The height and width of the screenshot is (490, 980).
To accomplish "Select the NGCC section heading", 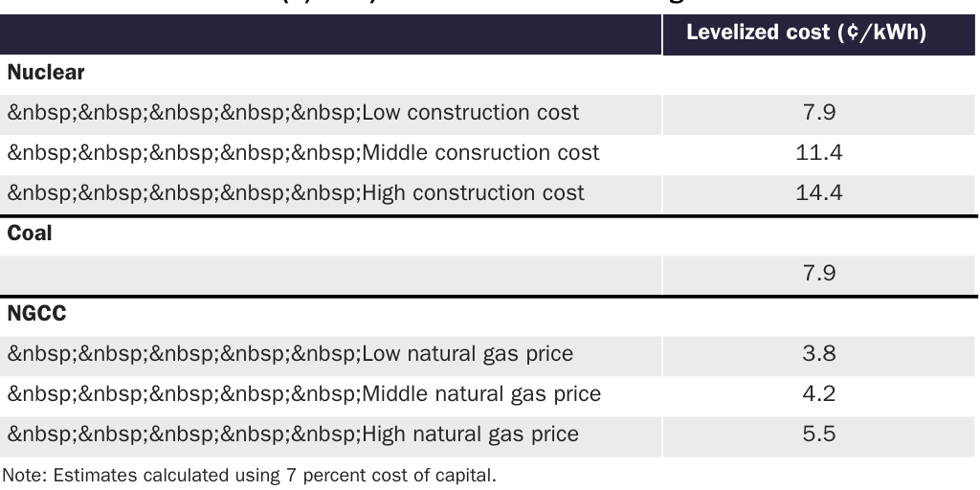I will click(35, 314).
